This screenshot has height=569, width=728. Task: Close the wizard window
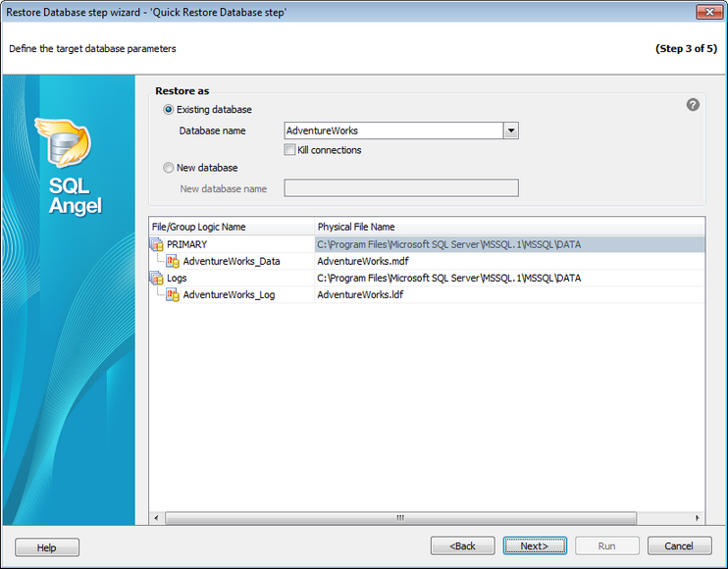709,12
